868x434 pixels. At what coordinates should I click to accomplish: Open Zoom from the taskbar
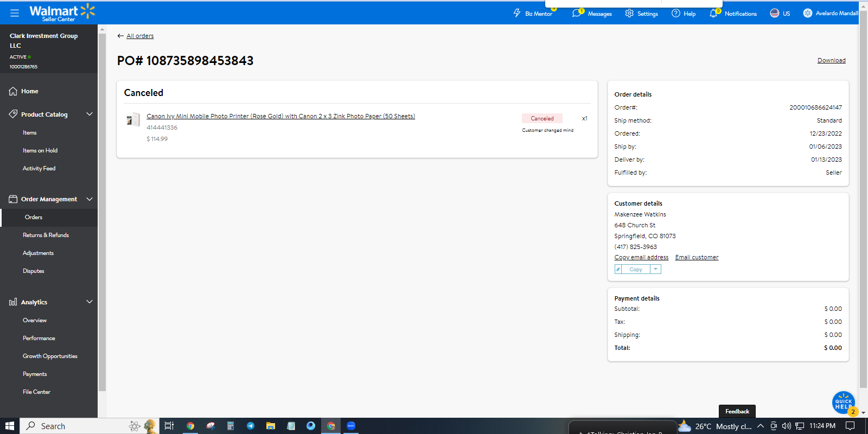[x=351, y=426]
